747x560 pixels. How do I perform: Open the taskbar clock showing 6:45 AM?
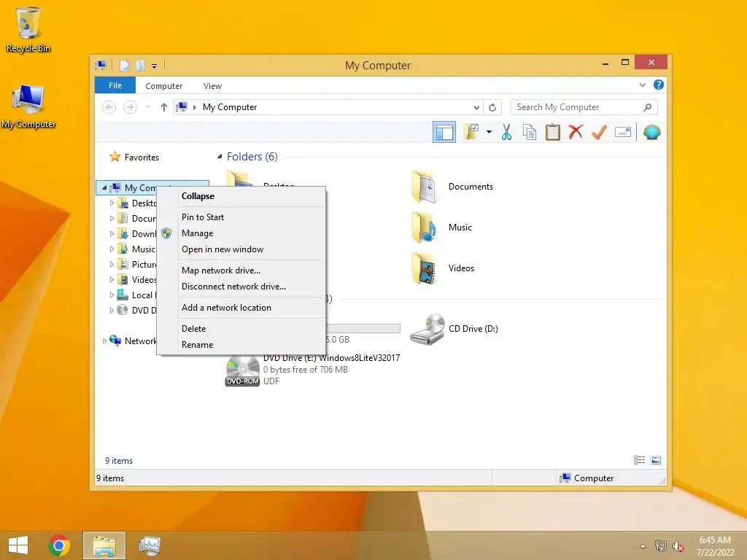715,546
